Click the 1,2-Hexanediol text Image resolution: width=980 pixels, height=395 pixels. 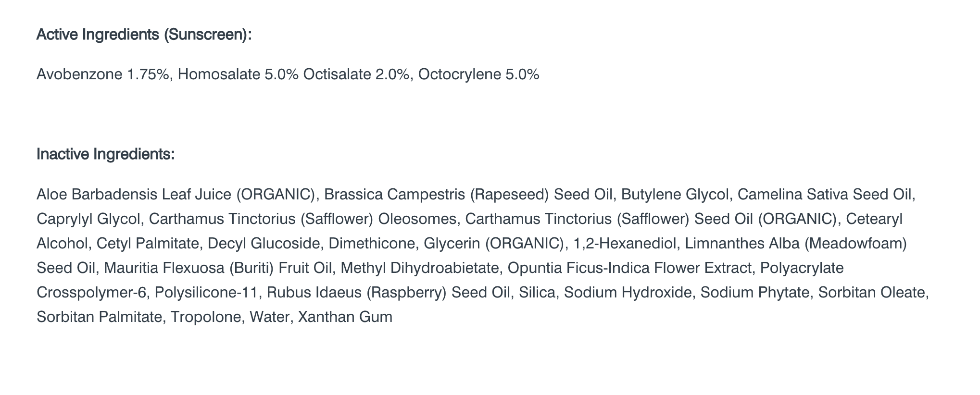coord(625,244)
